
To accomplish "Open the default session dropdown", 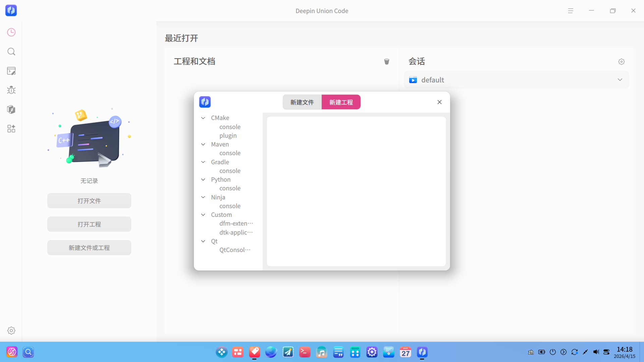I will (620, 80).
